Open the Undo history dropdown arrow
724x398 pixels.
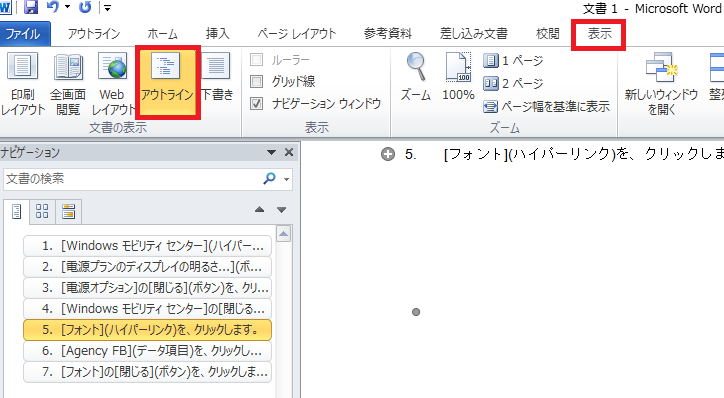[67, 7]
